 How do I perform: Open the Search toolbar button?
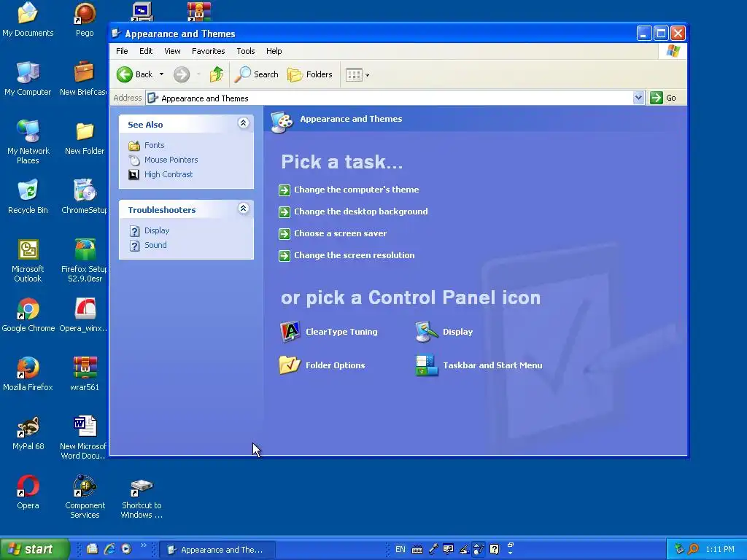click(x=256, y=74)
